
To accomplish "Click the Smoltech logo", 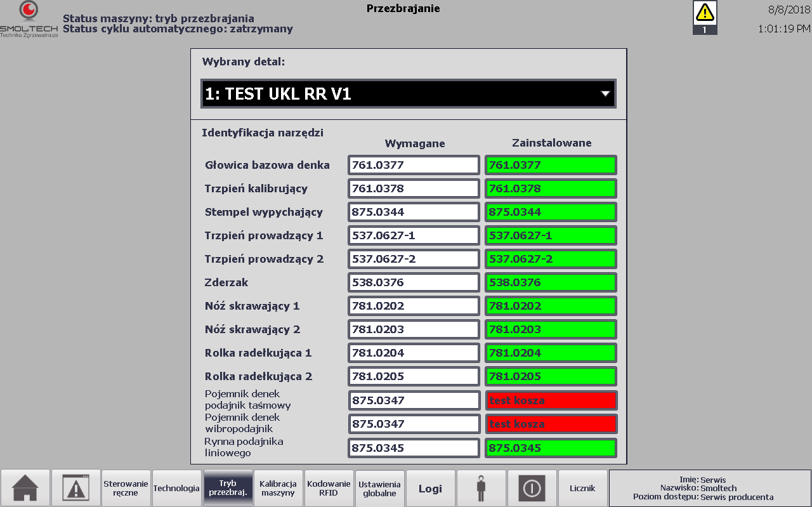I will click(x=29, y=19).
